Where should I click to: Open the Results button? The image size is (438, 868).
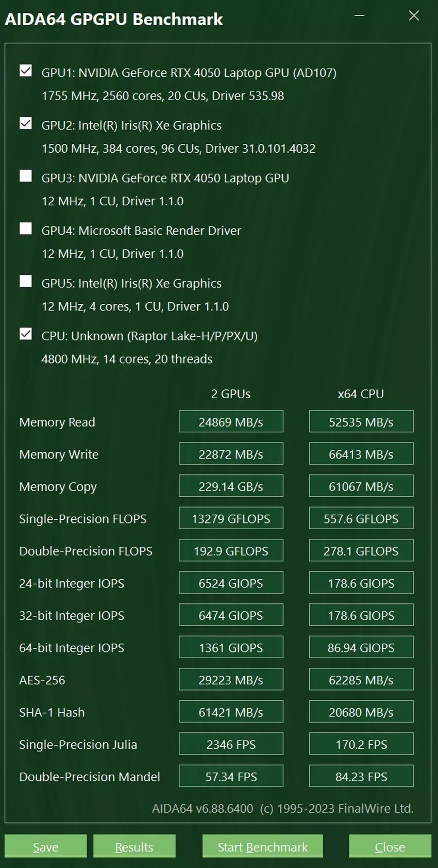tap(134, 847)
